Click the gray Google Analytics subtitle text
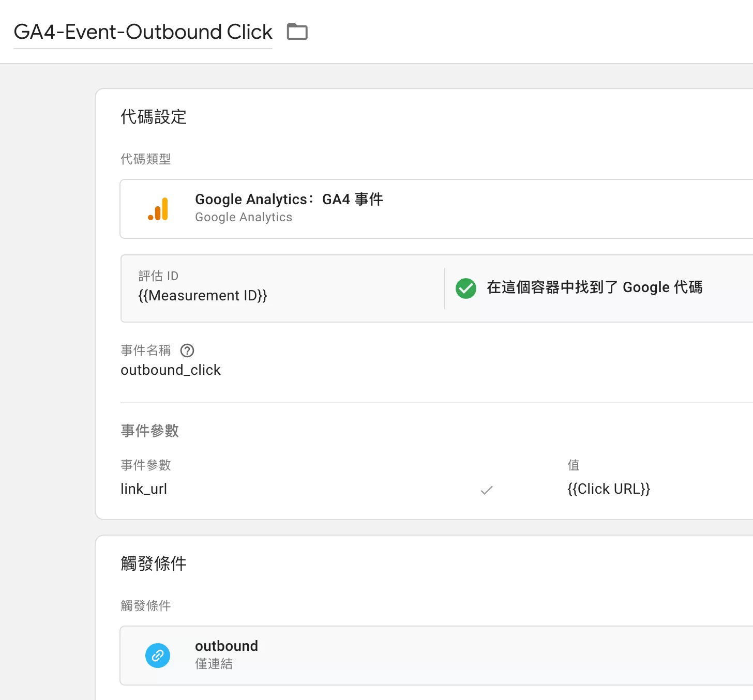Image resolution: width=753 pixels, height=700 pixels. [x=244, y=218]
